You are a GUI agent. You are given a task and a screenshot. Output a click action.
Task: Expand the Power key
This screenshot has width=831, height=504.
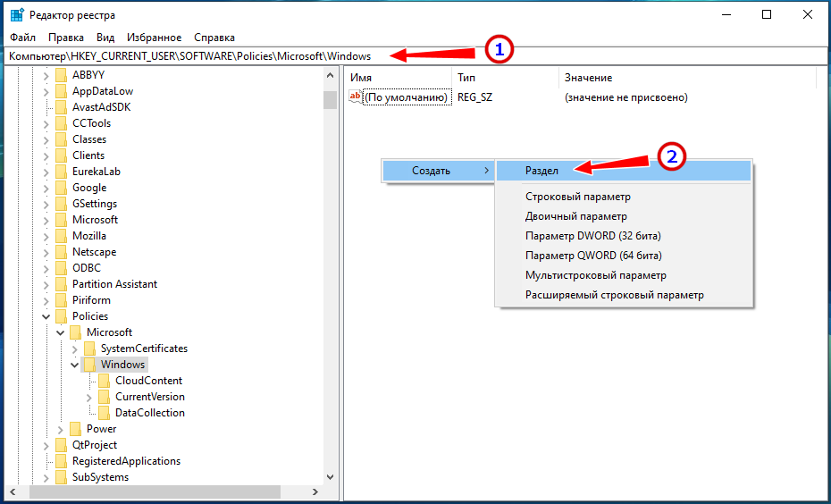61,429
